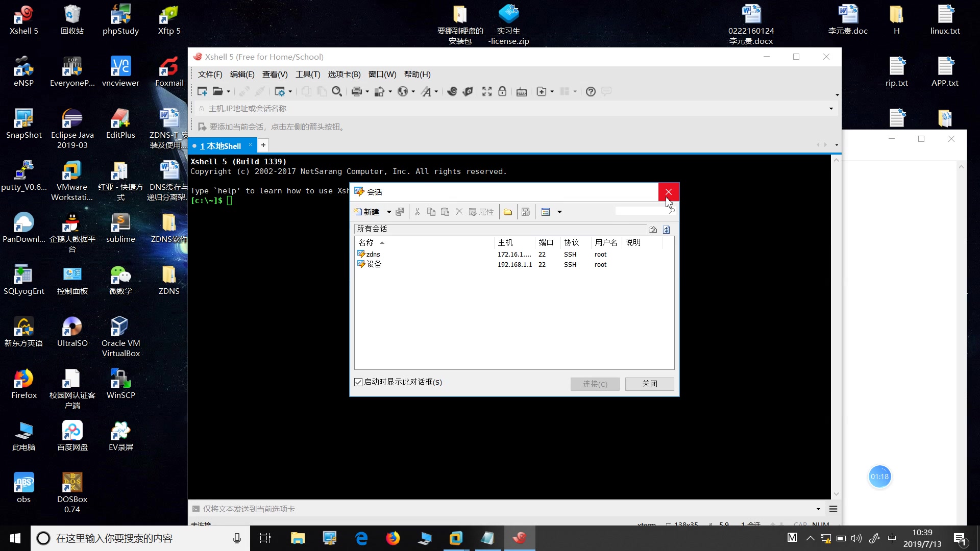Toggle fullscreen mode icon in toolbar

tap(487, 91)
